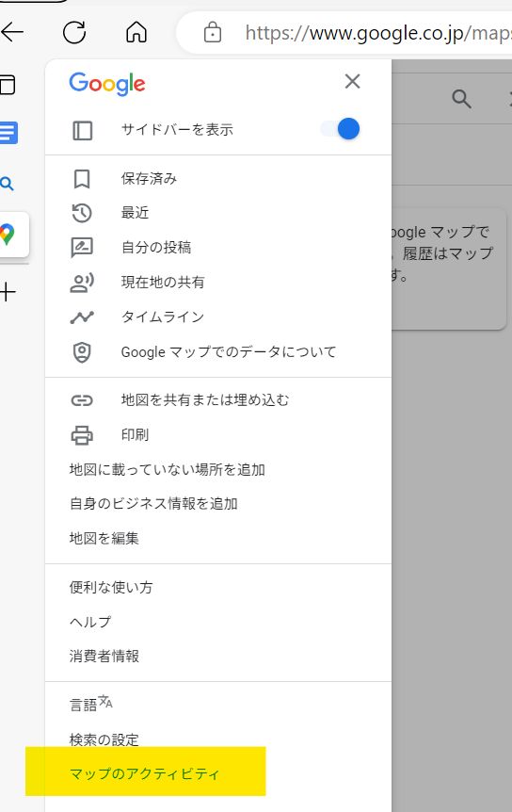Click the address bar lock icon
The image size is (512, 812).
(x=213, y=32)
